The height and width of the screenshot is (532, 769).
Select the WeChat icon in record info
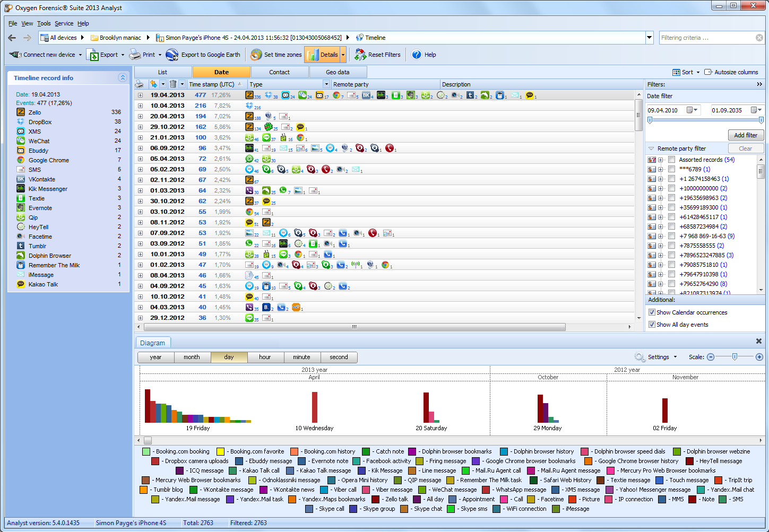pos(21,141)
